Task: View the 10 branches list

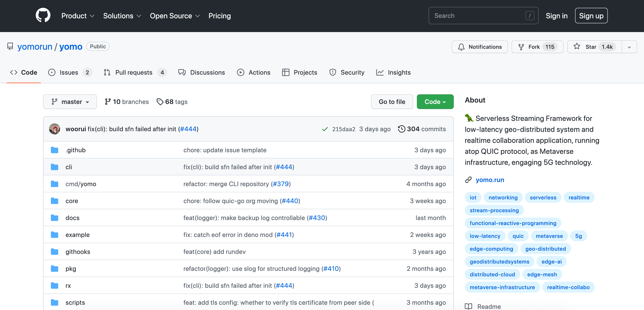Action: [x=127, y=102]
